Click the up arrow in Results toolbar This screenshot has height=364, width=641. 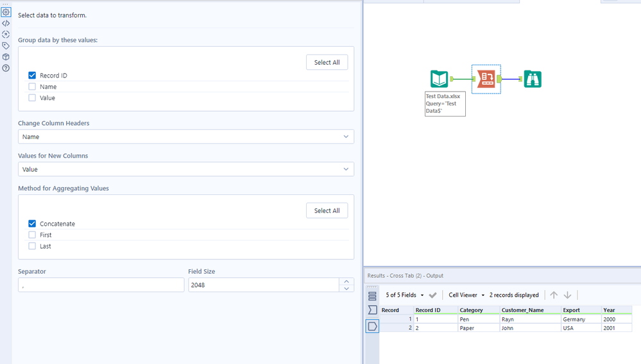pyautogui.click(x=554, y=295)
